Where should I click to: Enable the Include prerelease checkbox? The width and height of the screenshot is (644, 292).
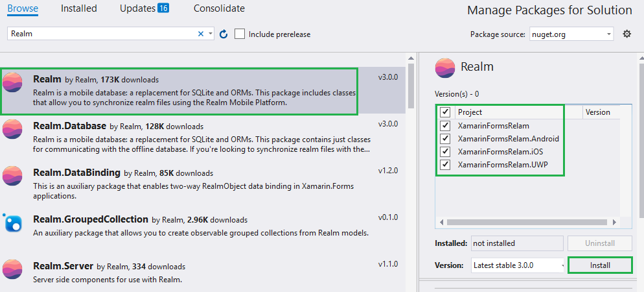240,34
